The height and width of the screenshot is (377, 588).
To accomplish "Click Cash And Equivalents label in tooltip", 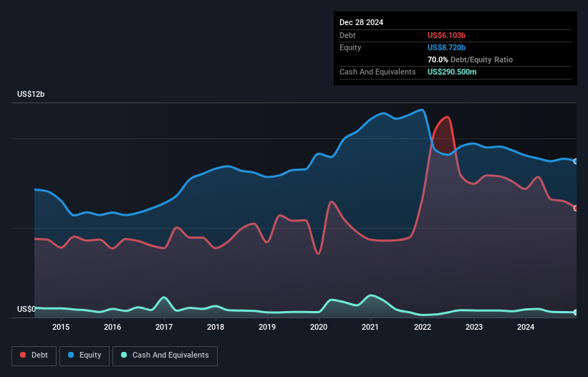I will tap(377, 72).
